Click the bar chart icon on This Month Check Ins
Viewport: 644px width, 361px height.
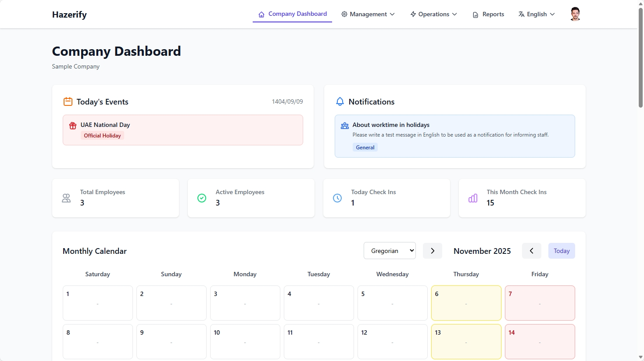(x=472, y=198)
